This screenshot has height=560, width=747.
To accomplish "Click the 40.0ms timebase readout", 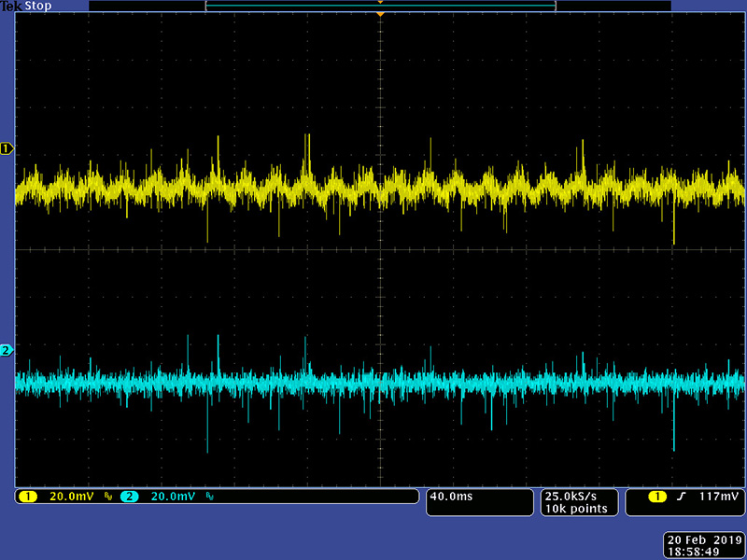I will [452, 497].
